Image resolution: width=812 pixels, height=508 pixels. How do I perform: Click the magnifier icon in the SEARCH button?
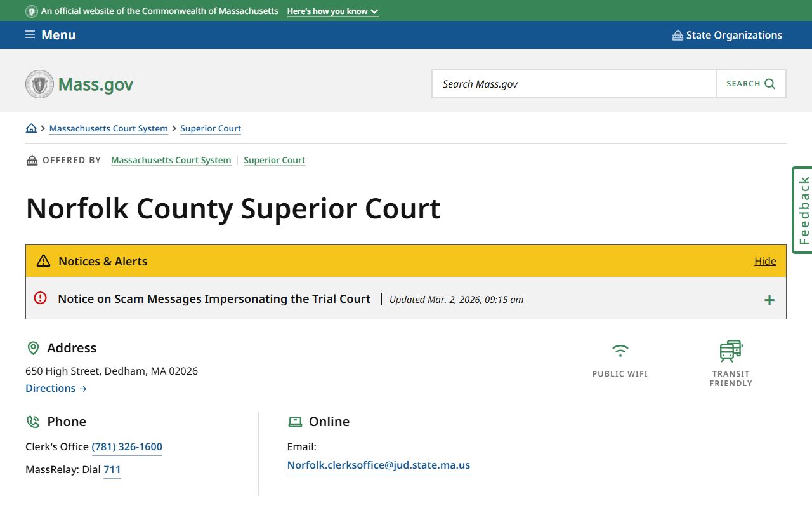tap(770, 84)
